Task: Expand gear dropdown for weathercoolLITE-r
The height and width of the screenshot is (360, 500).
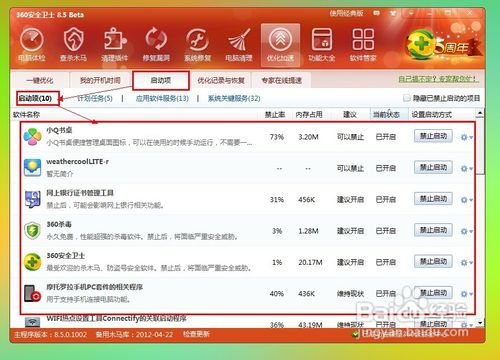Action: (x=466, y=168)
